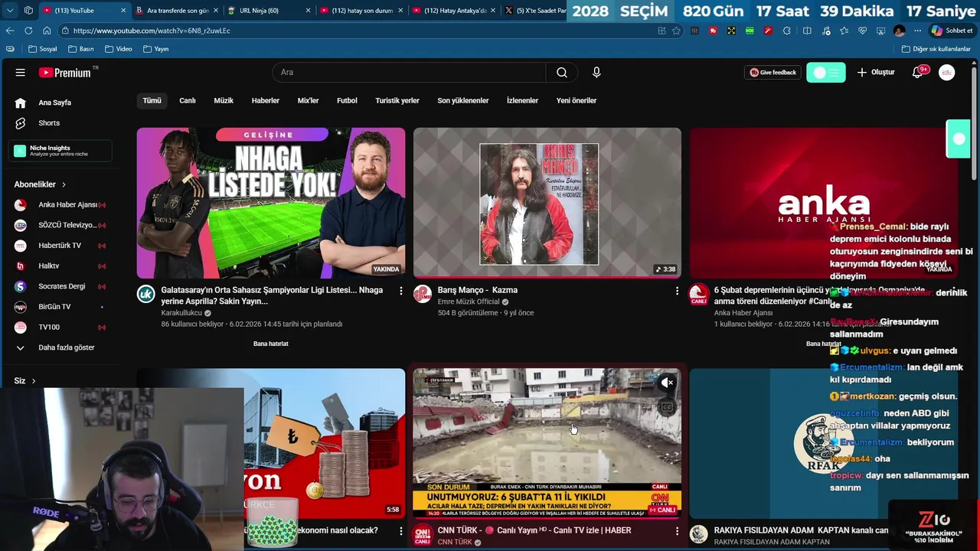
Task: Open more options for the CNN TÜRK live video
Action: tap(677, 531)
